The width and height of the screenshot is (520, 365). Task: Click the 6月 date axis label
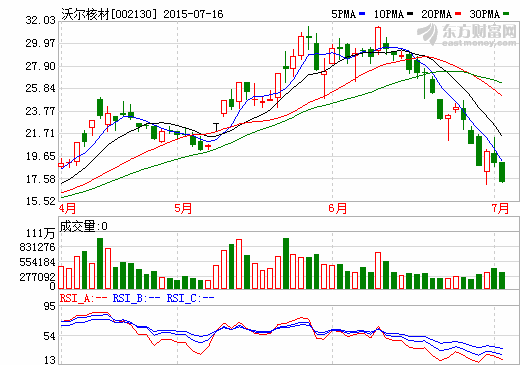(x=337, y=208)
